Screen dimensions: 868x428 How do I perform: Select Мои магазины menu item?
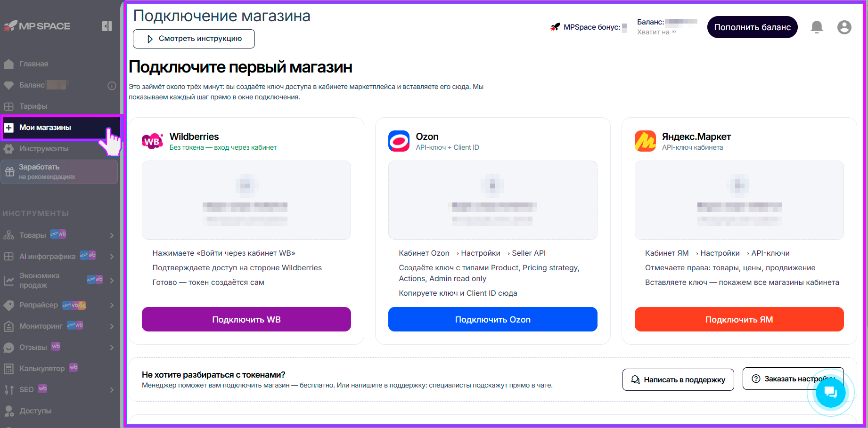click(61, 128)
